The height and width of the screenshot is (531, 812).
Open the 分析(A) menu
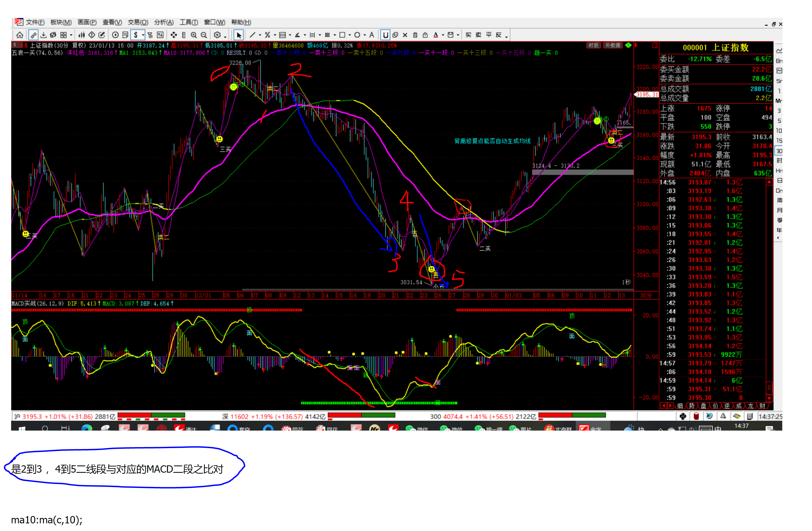coord(164,22)
